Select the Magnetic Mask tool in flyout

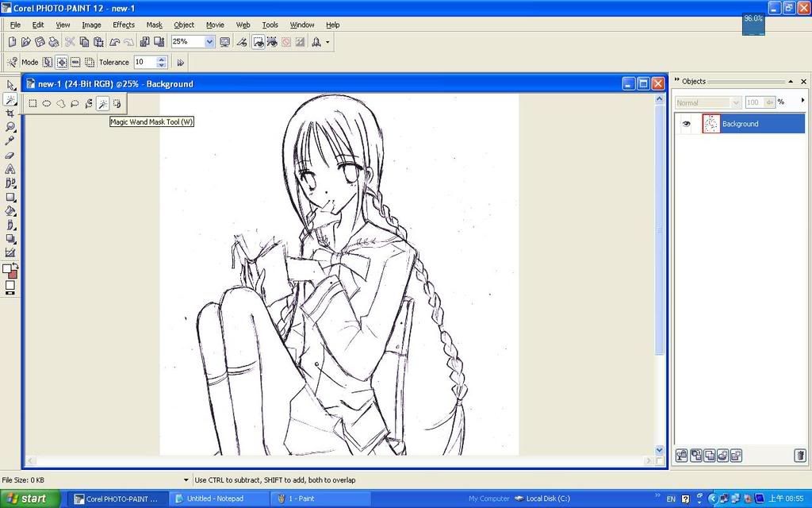pyautogui.click(x=89, y=104)
